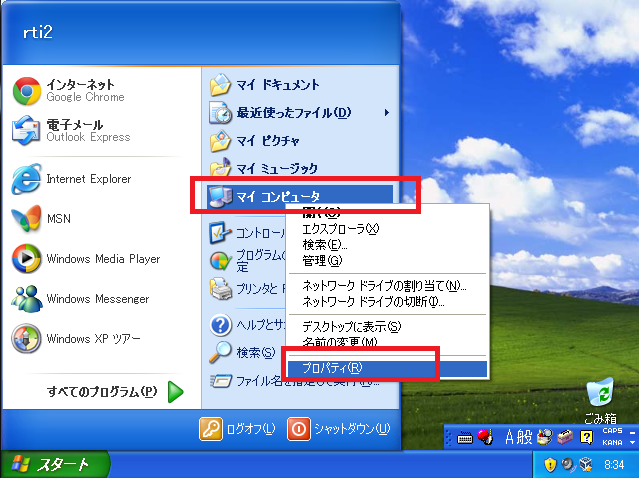Click the ログオフ button

pyautogui.click(x=238, y=429)
